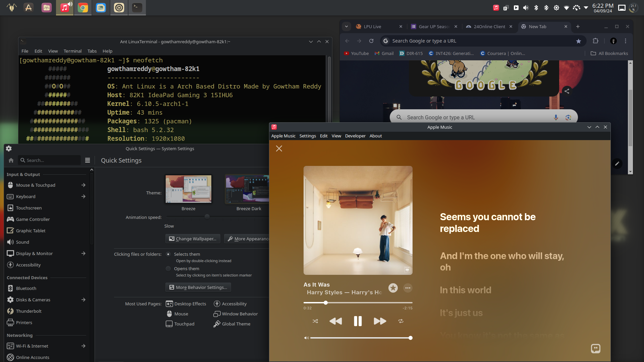Open Graphic Tablet settings
This screenshot has width=644, height=362.
[46, 231]
